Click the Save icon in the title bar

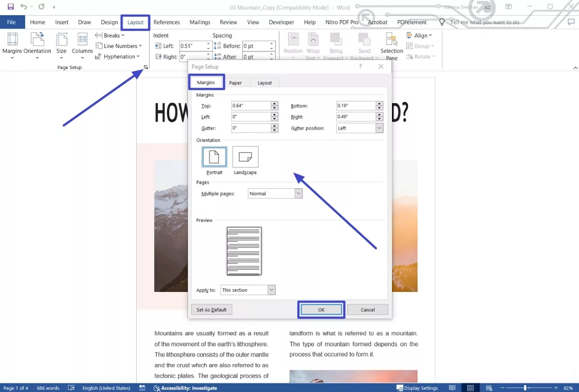tap(11, 7)
